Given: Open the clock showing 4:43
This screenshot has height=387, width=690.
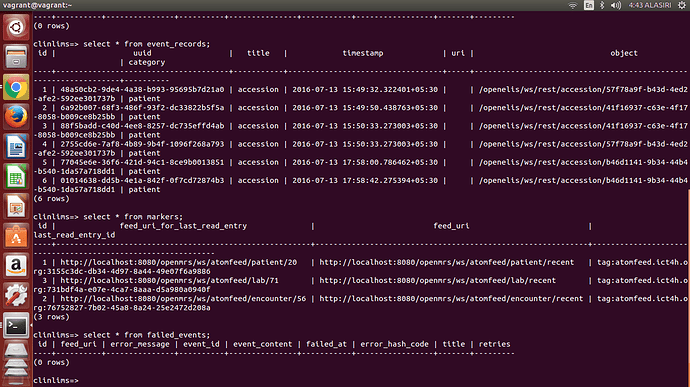Looking at the screenshot, I should click(650, 5).
